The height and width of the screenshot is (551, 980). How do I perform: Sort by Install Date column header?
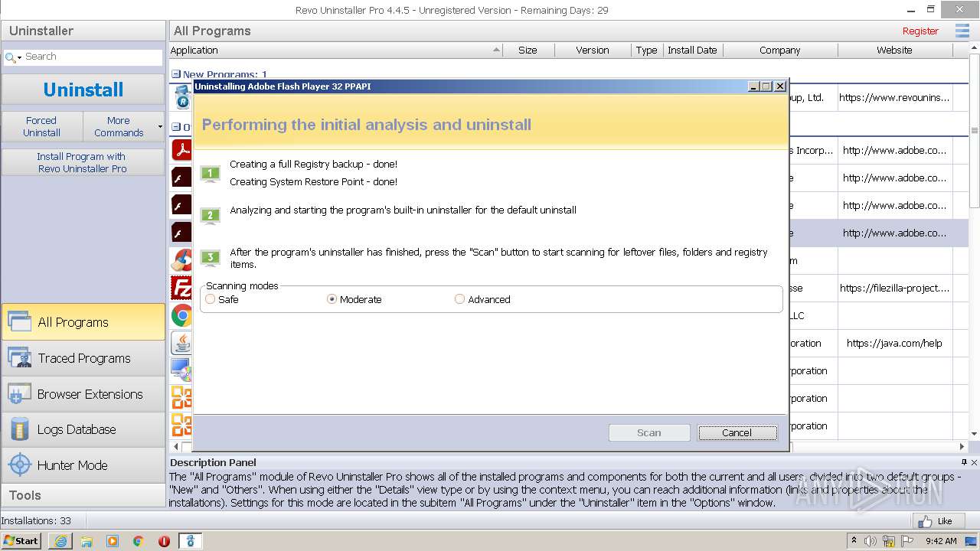[692, 50]
